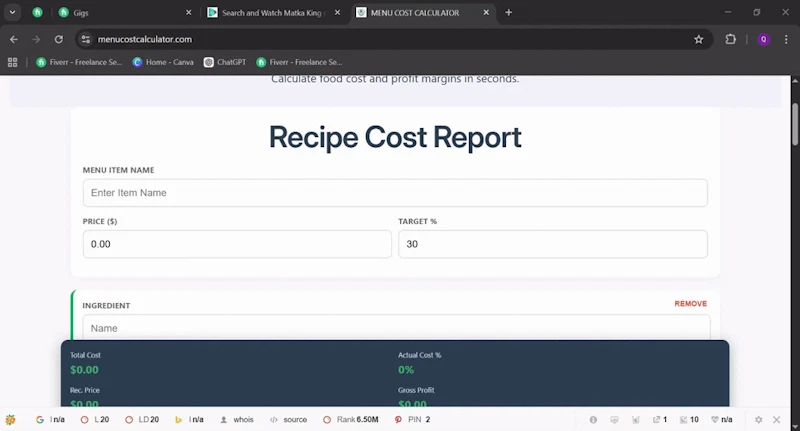Reload the menucostcalculator.com page
This screenshot has height=431, width=800.
point(59,39)
